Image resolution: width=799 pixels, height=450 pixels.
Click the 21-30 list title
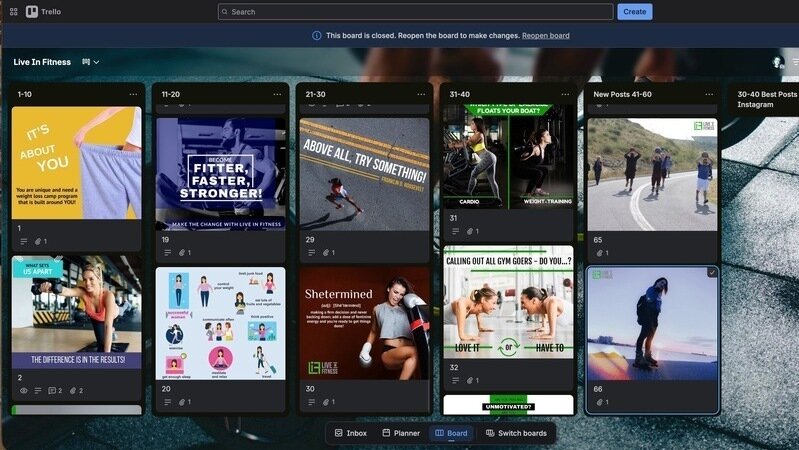tap(315, 94)
